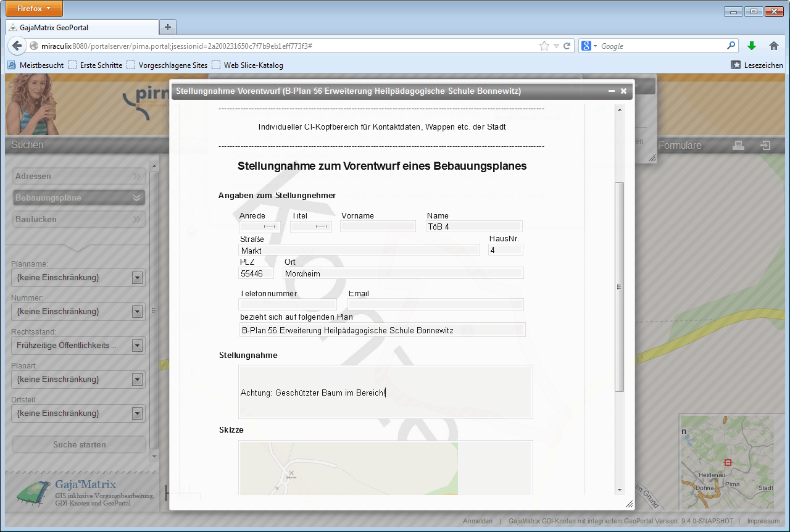Expand the Adressen search section
790x532 pixels.
click(78, 177)
